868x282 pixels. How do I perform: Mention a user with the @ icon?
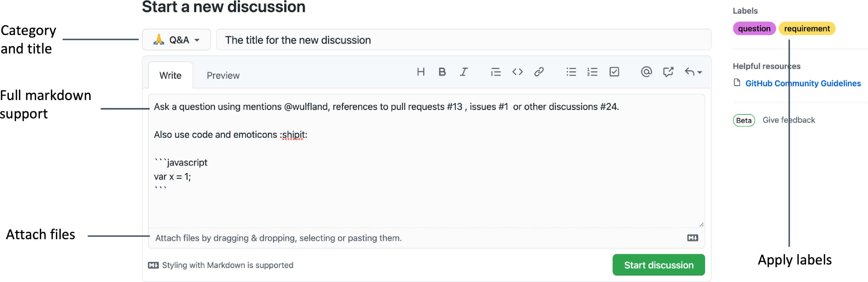pyautogui.click(x=646, y=72)
